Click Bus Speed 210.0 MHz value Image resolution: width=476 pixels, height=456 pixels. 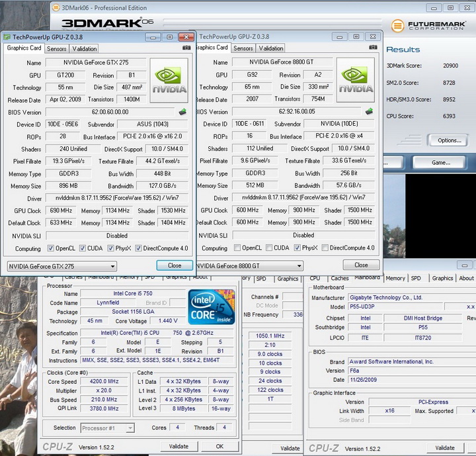click(x=104, y=400)
